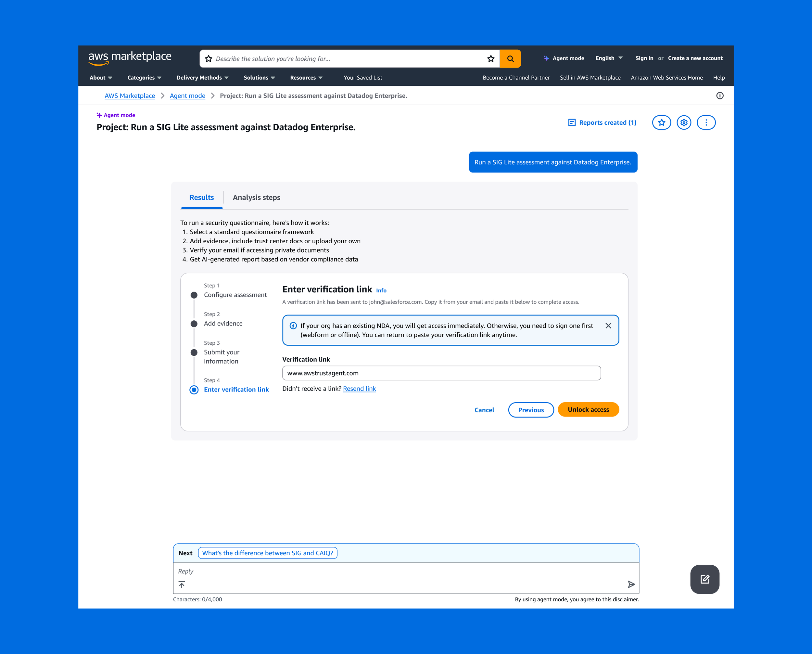Expand the Solutions menu
812x654 pixels.
pyautogui.click(x=259, y=78)
